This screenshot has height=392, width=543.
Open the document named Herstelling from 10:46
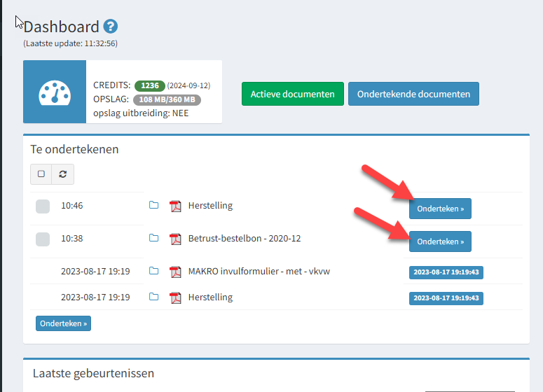pyautogui.click(x=210, y=206)
